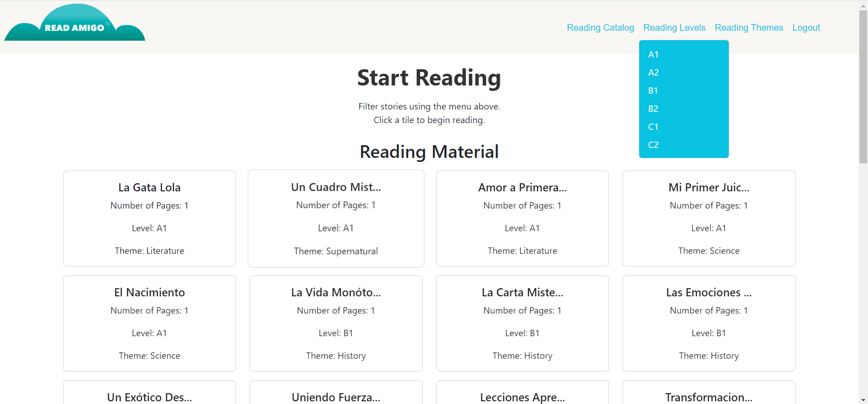This screenshot has width=868, height=404.
Task: Pick level C1 from the list
Action: [653, 127]
